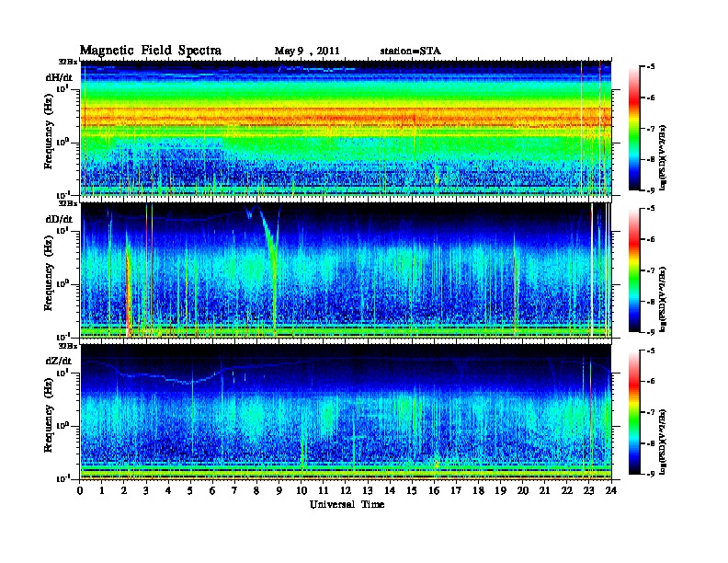Image resolution: width=728 pixels, height=563 pixels.
Task: Click the PSD units label beside dH/dt color bar
Action: pyautogui.click(x=664, y=157)
